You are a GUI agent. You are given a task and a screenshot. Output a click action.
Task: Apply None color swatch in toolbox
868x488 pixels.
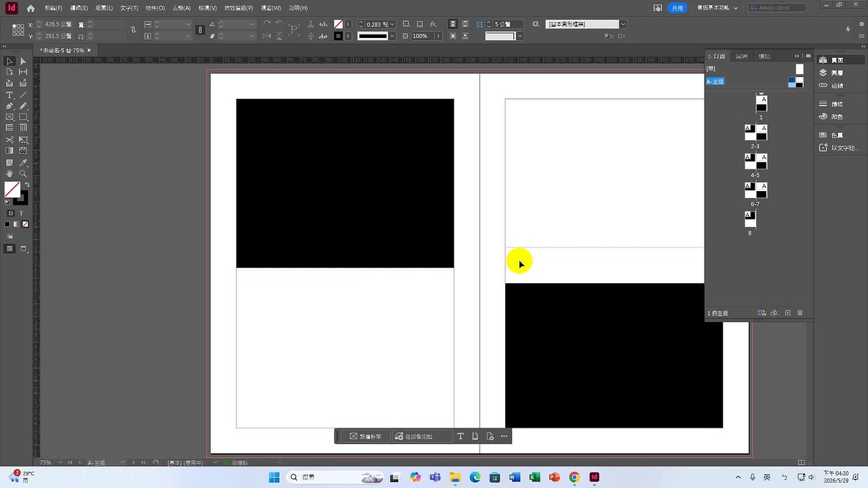26,224
